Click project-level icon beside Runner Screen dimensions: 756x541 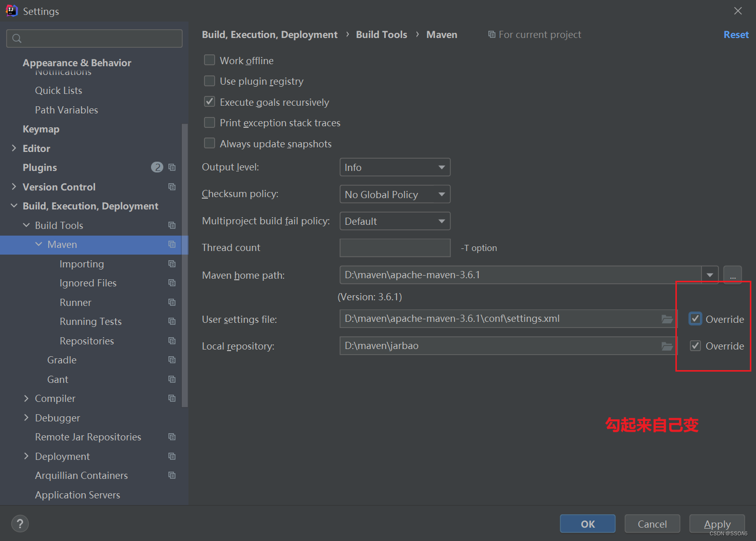pyautogui.click(x=172, y=302)
